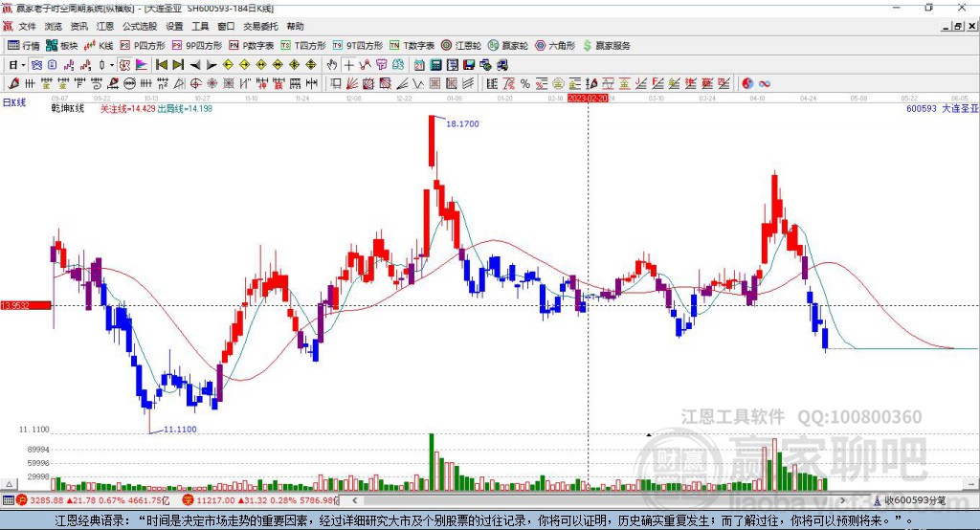Click the truck icon in toolbar
The width and height of the screenshot is (980, 530).
click(x=502, y=65)
